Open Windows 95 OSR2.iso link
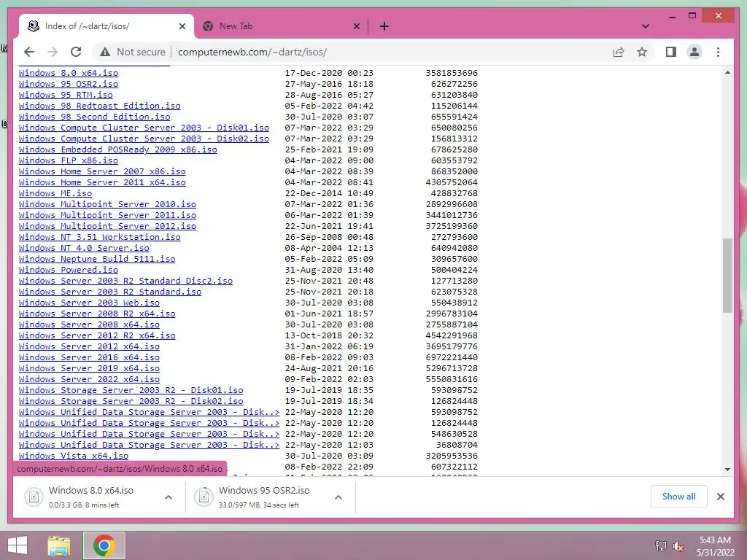This screenshot has width=747, height=560. (69, 84)
